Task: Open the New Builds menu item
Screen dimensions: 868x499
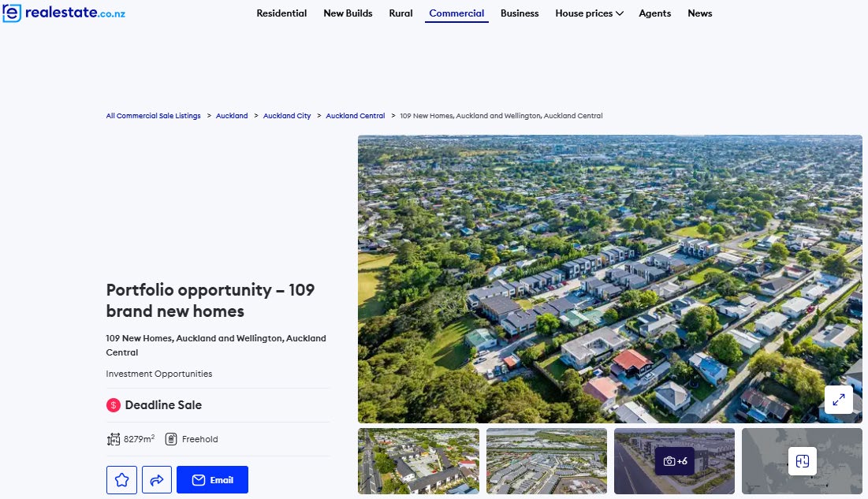Action: 348,13
